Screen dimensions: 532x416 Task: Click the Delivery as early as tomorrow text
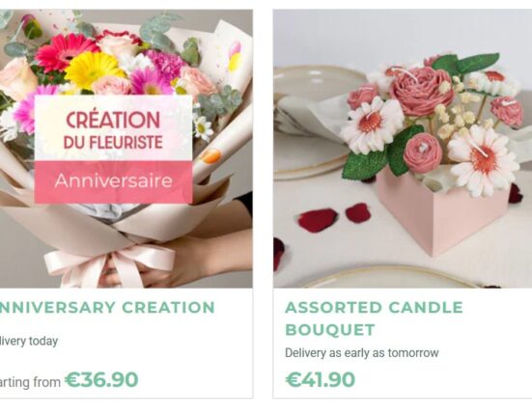point(362,353)
